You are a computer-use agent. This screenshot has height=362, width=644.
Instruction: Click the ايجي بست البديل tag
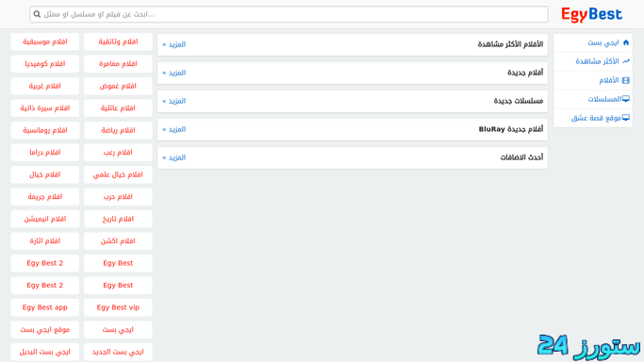(44, 353)
